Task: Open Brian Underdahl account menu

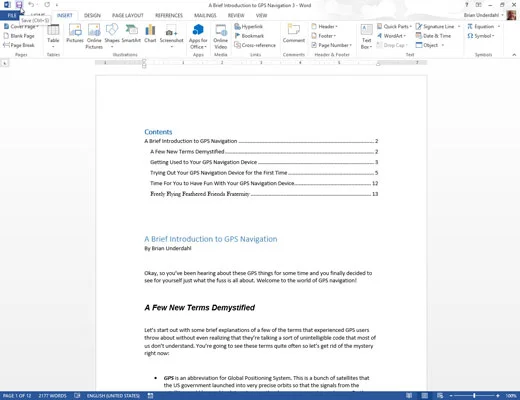Action: (484, 15)
